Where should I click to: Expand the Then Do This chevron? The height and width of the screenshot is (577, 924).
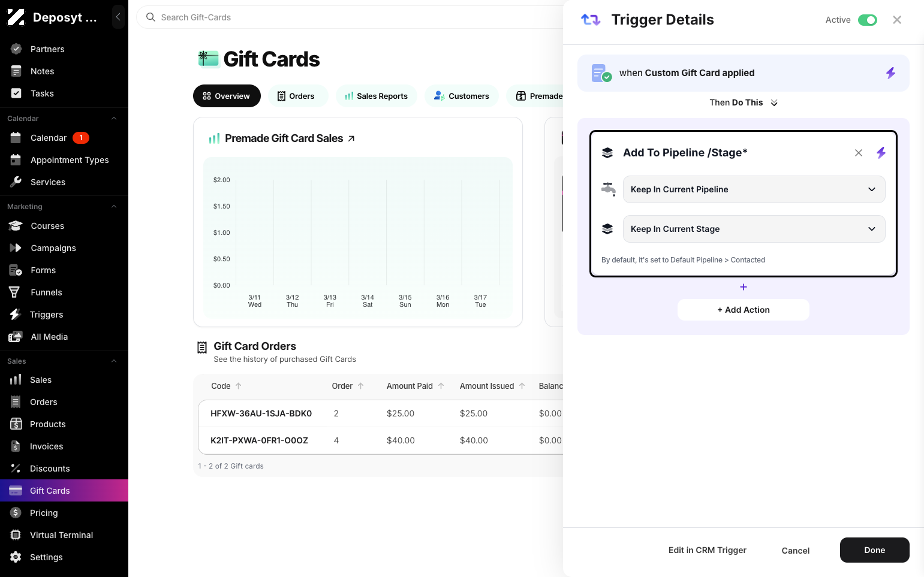pos(774,103)
